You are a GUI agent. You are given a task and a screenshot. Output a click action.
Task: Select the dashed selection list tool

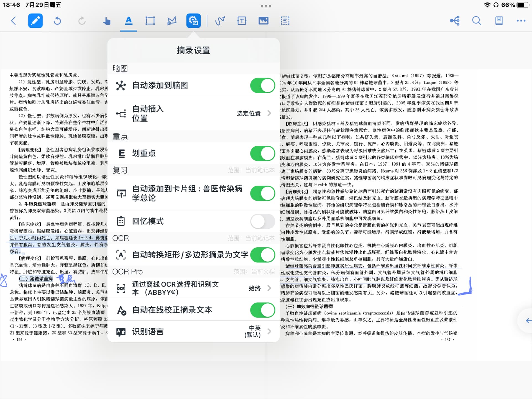tap(285, 21)
